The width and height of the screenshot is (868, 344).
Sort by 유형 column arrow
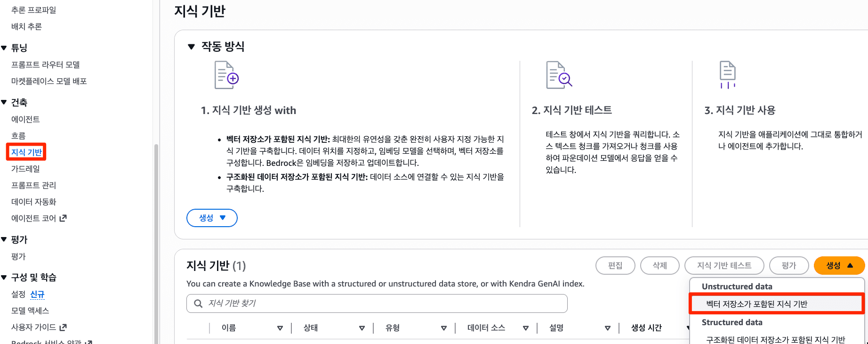point(444,328)
